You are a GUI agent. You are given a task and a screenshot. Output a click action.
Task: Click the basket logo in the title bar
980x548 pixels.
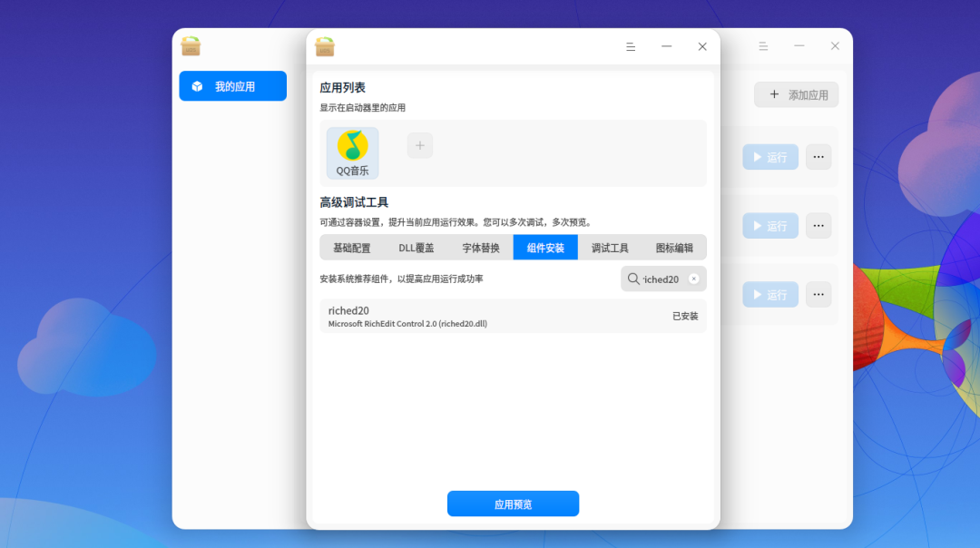click(325, 45)
